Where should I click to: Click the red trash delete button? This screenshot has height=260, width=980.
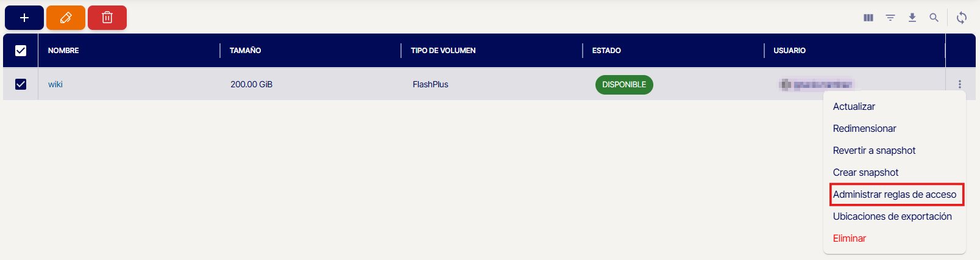click(107, 18)
